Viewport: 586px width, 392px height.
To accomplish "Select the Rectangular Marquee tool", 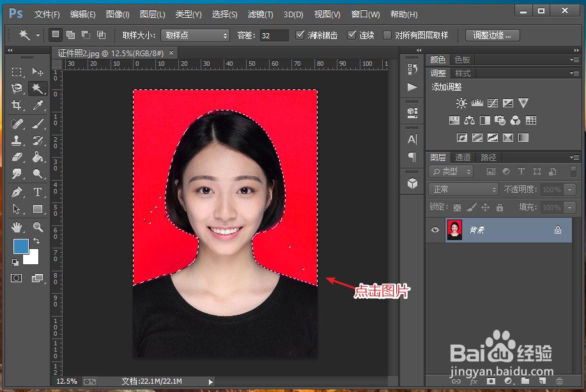I will click(17, 72).
